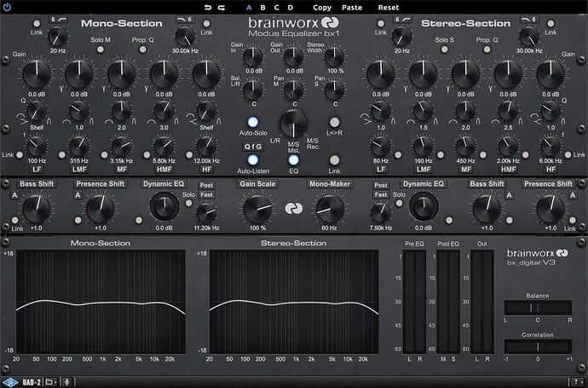Click the undo arrow icon
Viewport: 588px width, 388px height.
pyautogui.click(x=208, y=8)
